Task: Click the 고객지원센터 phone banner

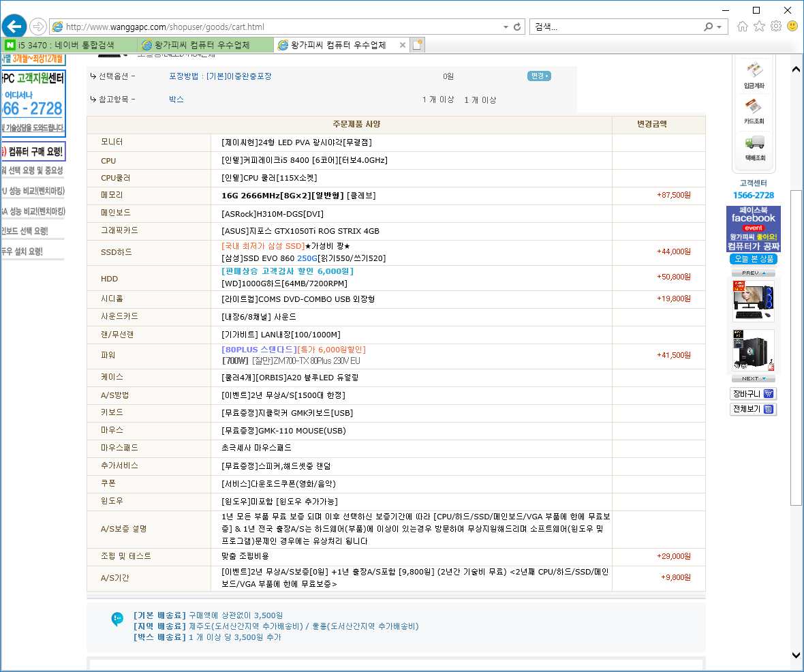Action: click(x=33, y=103)
